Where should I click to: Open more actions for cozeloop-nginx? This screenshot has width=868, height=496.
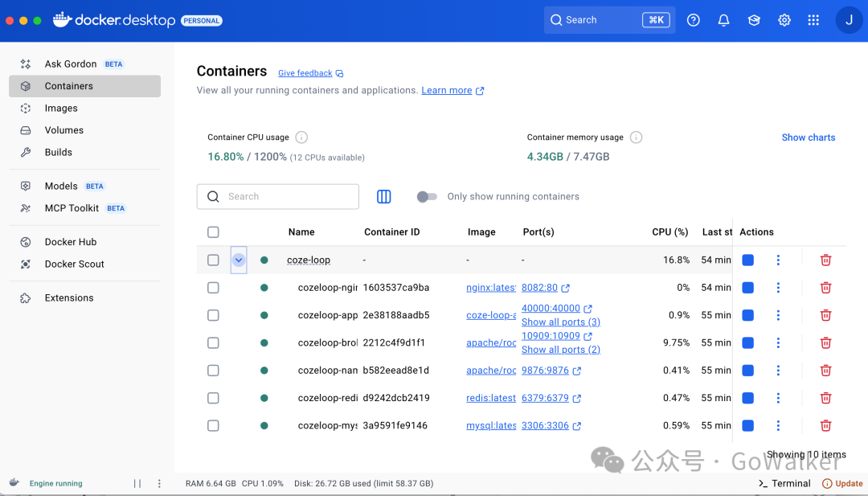[x=778, y=288]
